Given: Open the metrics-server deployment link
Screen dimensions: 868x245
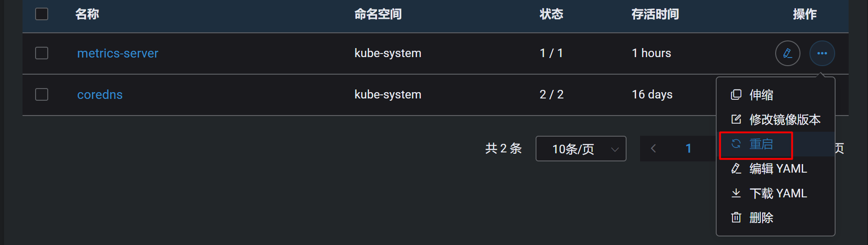Looking at the screenshot, I should click(118, 53).
